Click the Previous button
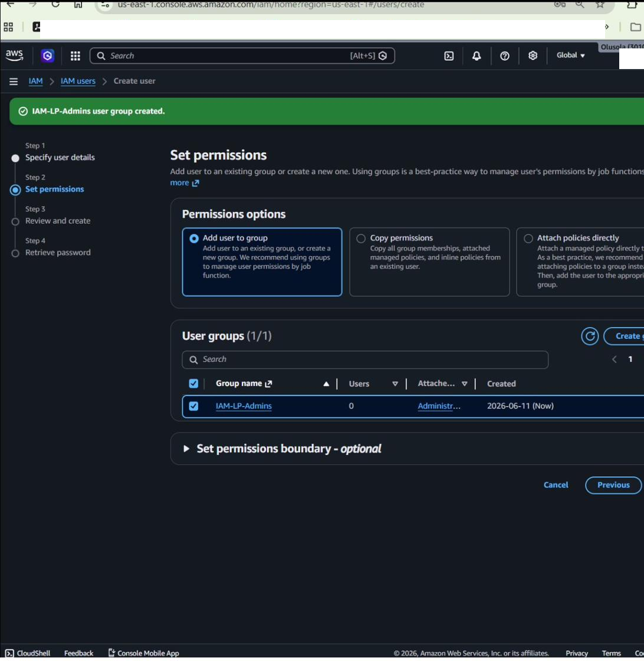Screen dimensions: 644x661 [x=613, y=485]
